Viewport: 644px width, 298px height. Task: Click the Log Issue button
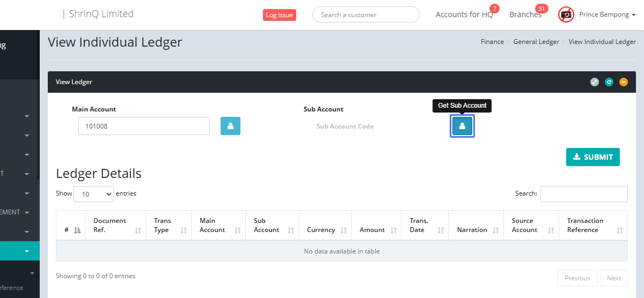pyautogui.click(x=279, y=15)
